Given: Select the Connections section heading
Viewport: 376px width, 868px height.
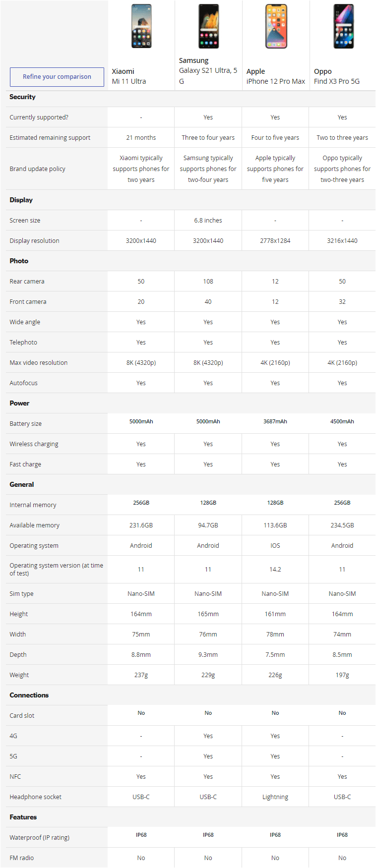Looking at the screenshot, I should click(29, 695).
